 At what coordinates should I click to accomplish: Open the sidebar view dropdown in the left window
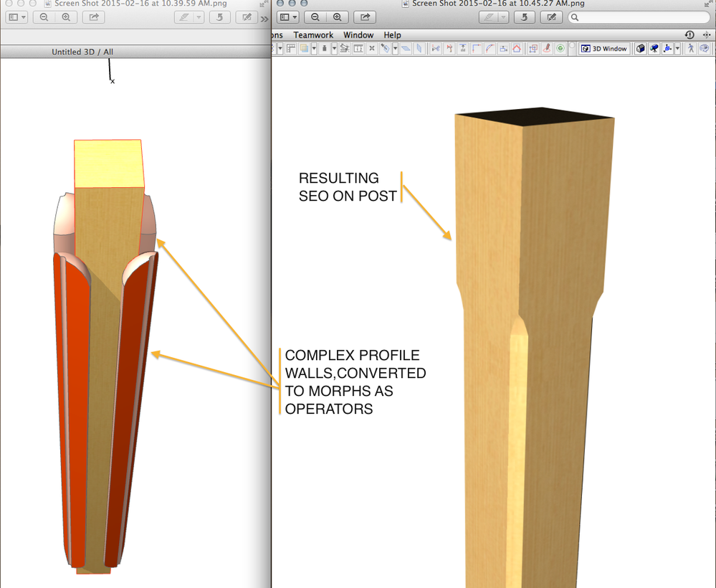coord(16,17)
